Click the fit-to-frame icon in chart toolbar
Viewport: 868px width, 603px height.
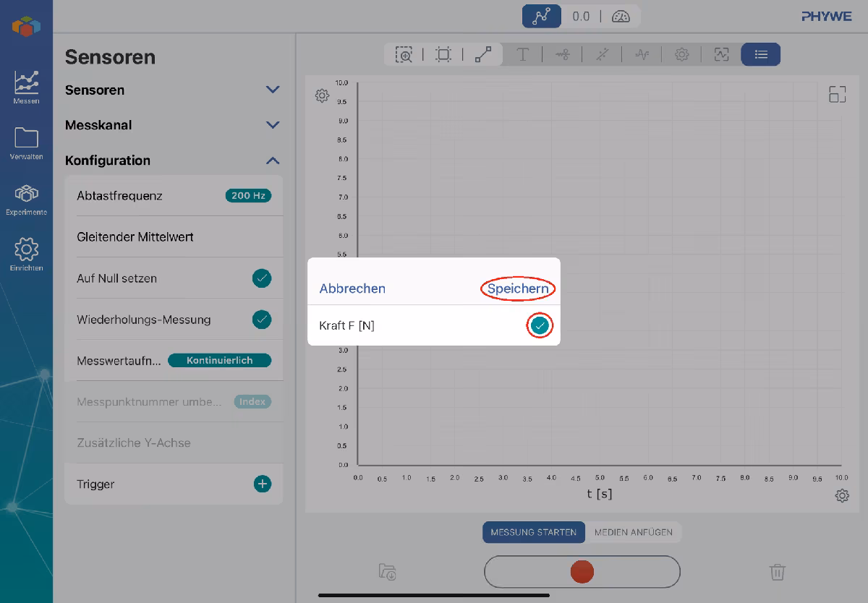point(443,54)
